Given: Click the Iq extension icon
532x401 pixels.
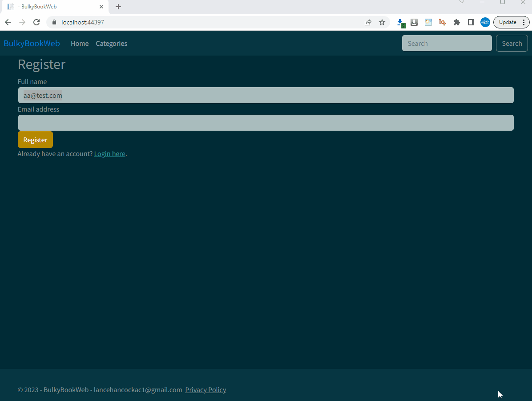Looking at the screenshot, I should coord(443,22).
